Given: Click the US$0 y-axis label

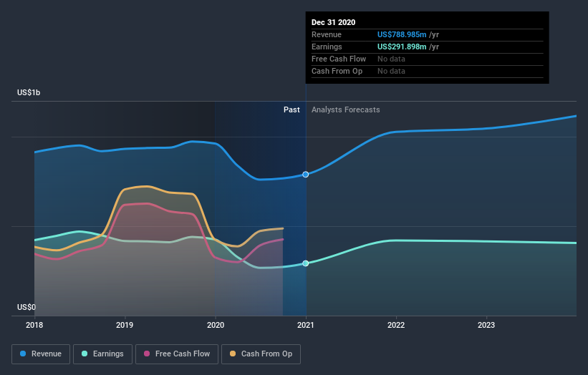Looking at the screenshot, I should [26, 307].
